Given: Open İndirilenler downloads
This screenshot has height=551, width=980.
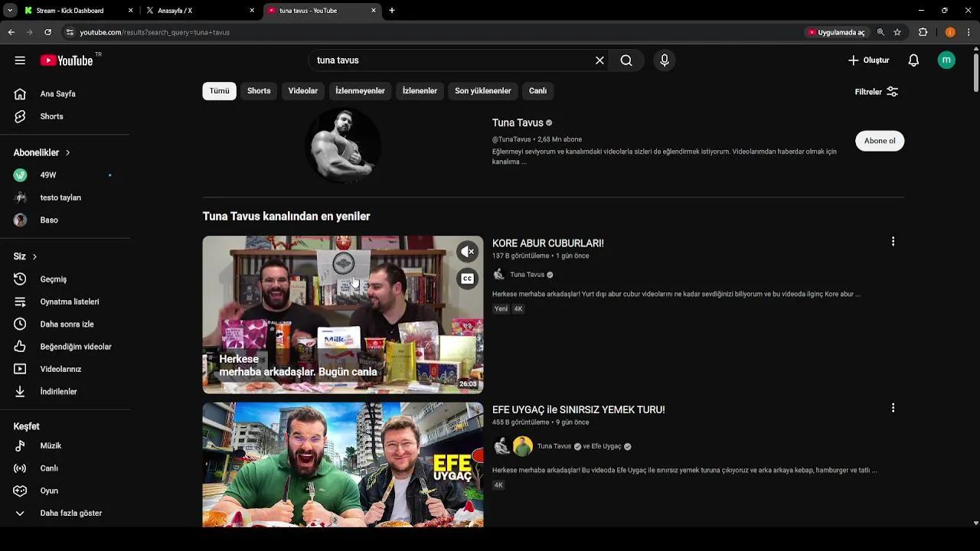Looking at the screenshot, I should click(x=65, y=392).
